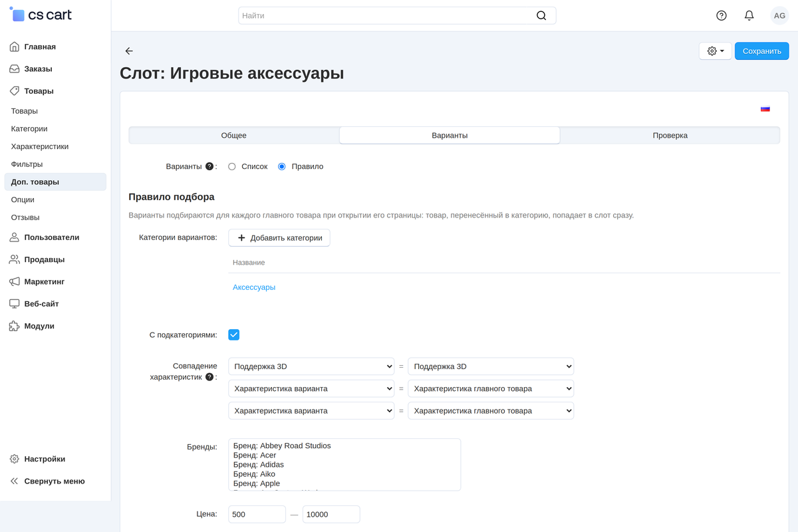Open the first main product dropdown Поддержка 3D

pos(491,366)
